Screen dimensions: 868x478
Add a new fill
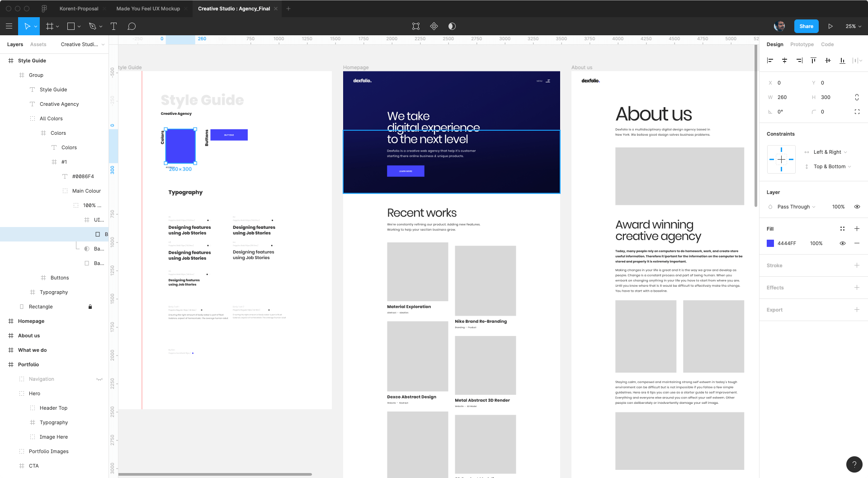point(857,229)
